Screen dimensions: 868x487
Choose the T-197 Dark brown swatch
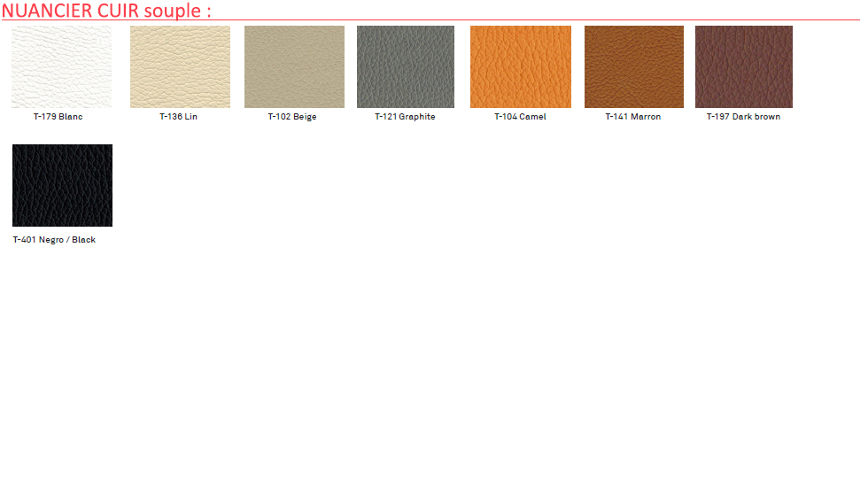pos(743,66)
